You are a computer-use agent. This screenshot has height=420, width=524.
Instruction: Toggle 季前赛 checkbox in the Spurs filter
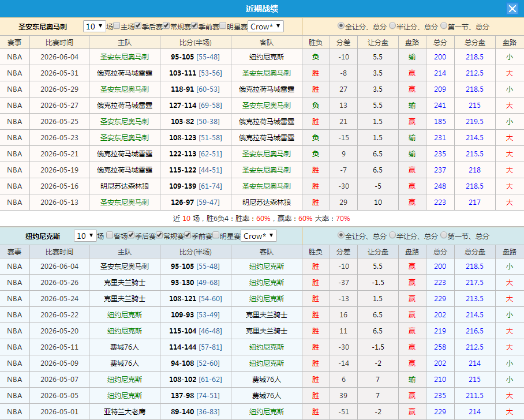[194, 26]
